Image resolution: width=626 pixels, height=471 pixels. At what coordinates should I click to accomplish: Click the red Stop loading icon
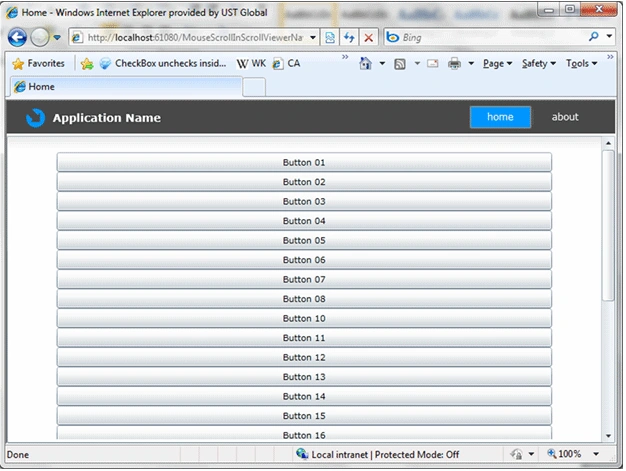click(x=368, y=38)
